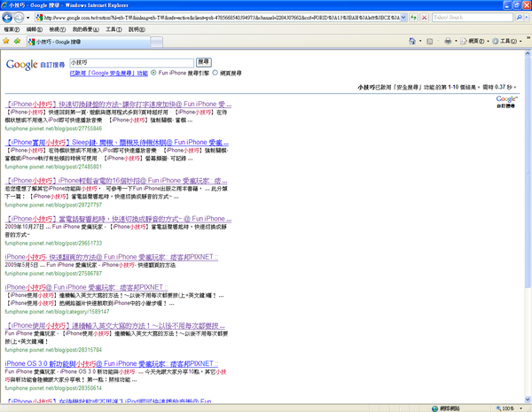Click the RSS Feeds icon
Viewport: 532px width, 412px height.
click(x=429, y=41)
